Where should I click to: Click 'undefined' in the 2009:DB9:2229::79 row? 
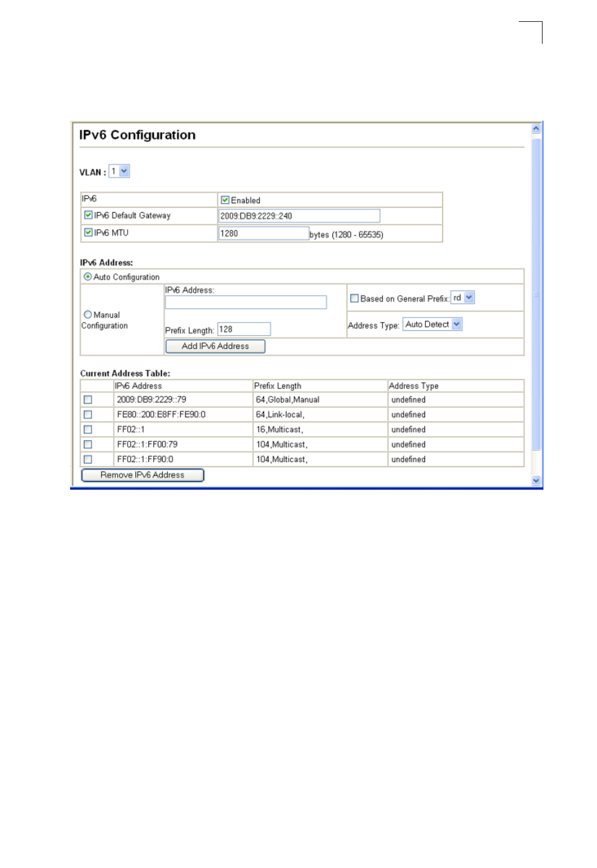pos(409,400)
